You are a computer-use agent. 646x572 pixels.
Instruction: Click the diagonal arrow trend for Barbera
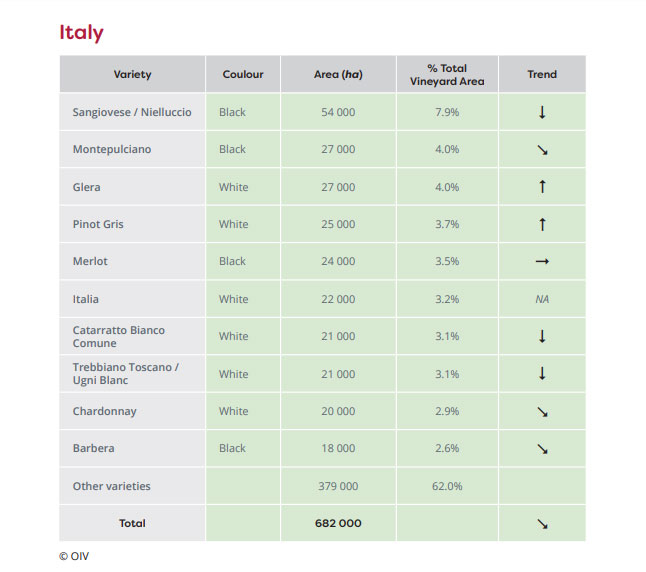[x=542, y=449]
